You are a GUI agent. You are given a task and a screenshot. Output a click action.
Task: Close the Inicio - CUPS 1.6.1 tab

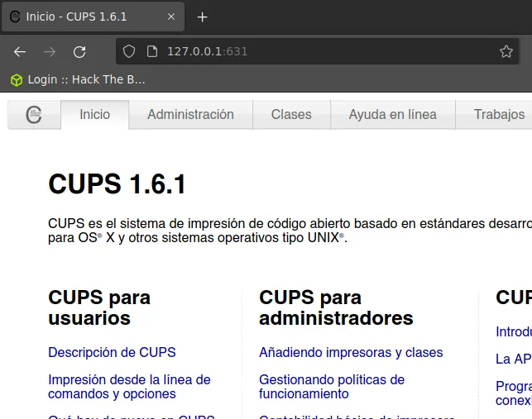171,17
